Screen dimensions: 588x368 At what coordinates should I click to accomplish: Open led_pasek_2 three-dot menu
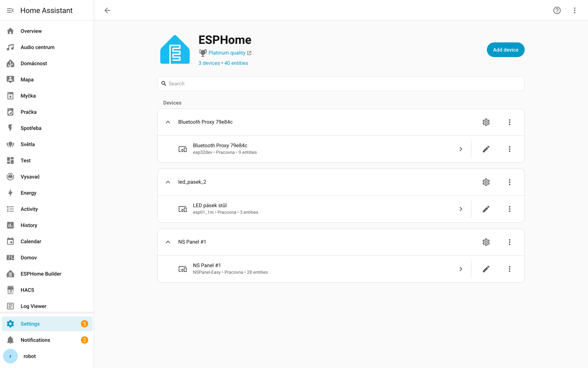pos(510,182)
